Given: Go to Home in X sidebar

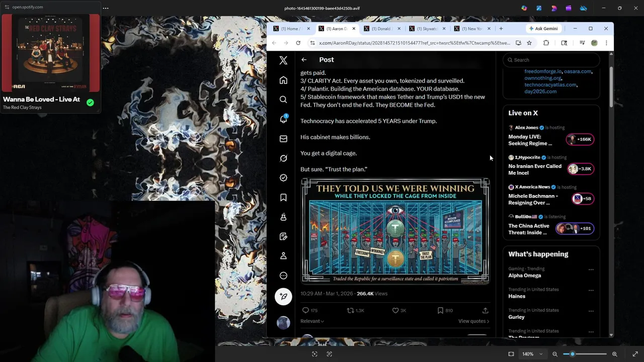Looking at the screenshot, I should tap(283, 80).
